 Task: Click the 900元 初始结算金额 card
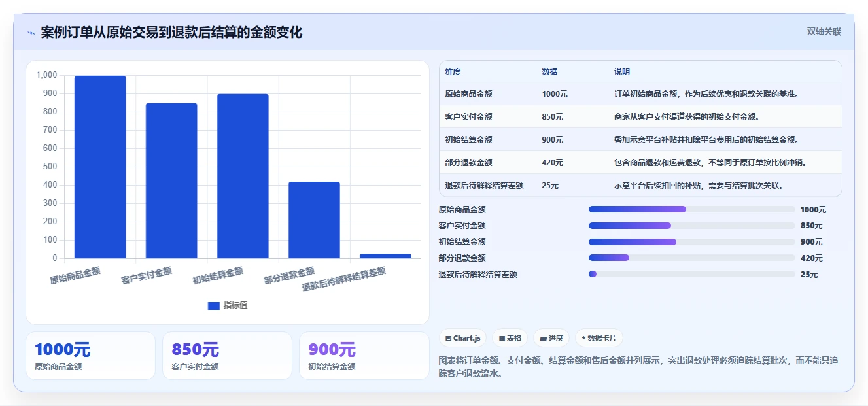click(x=364, y=356)
